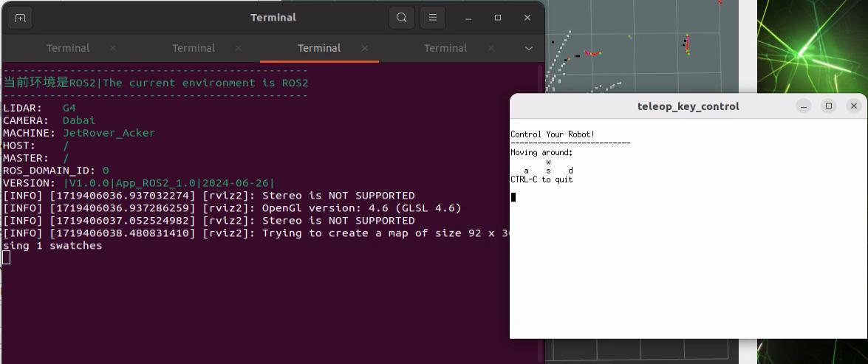Click 'Trying to create a map' log line
Image resolution: width=868 pixels, height=364 pixels.
(256, 233)
